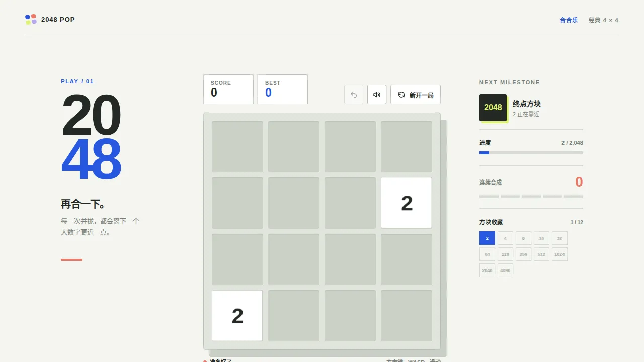The height and width of the screenshot is (362, 644).
Task: Select the 2 tile on the board's second row
Action: [407, 203]
